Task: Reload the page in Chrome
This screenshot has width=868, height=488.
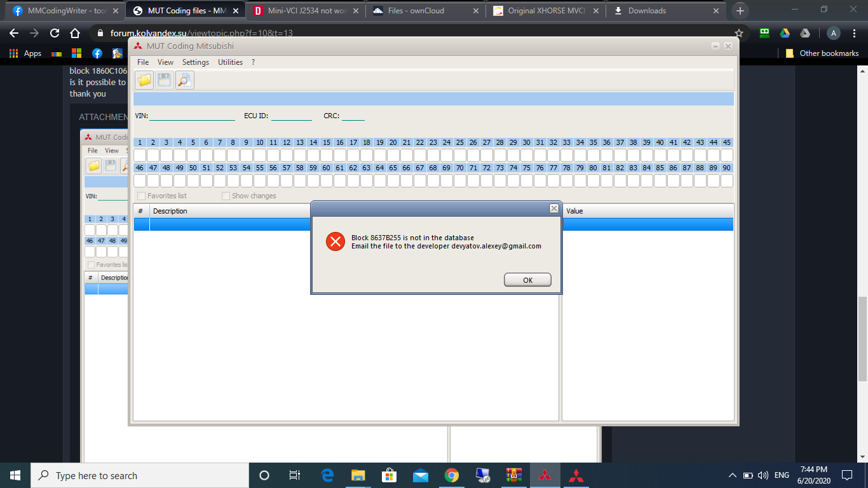Action: point(55,33)
